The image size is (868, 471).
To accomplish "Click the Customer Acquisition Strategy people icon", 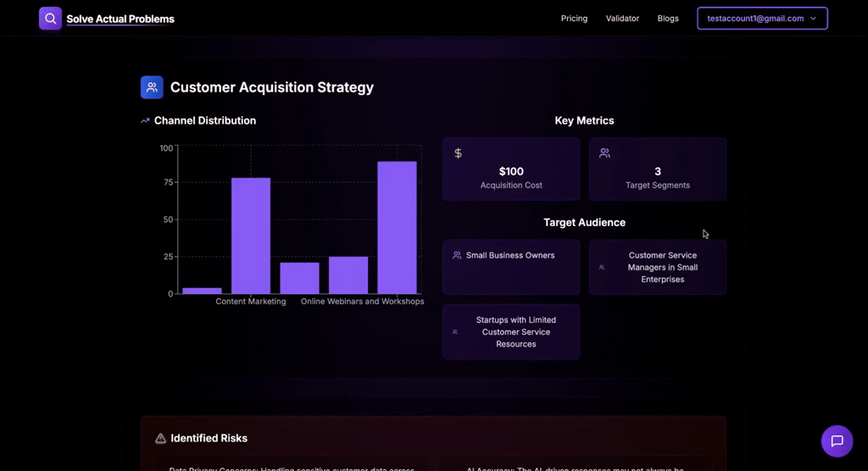I will point(152,87).
